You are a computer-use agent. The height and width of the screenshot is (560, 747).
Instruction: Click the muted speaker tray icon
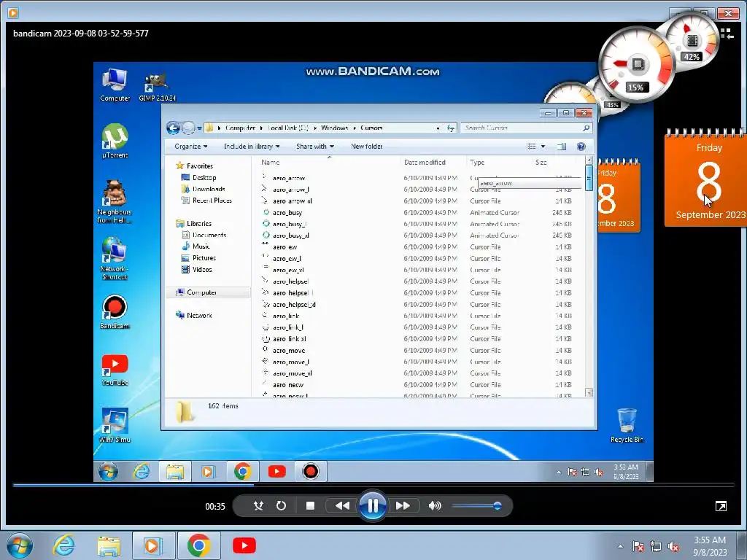pos(673,547)
